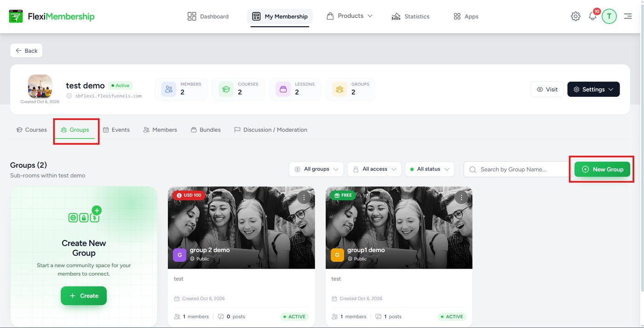Click ACTIVE status on group 2 demo card
The image size is (644, 328).
pyautogui.click(x=295, y=316)
